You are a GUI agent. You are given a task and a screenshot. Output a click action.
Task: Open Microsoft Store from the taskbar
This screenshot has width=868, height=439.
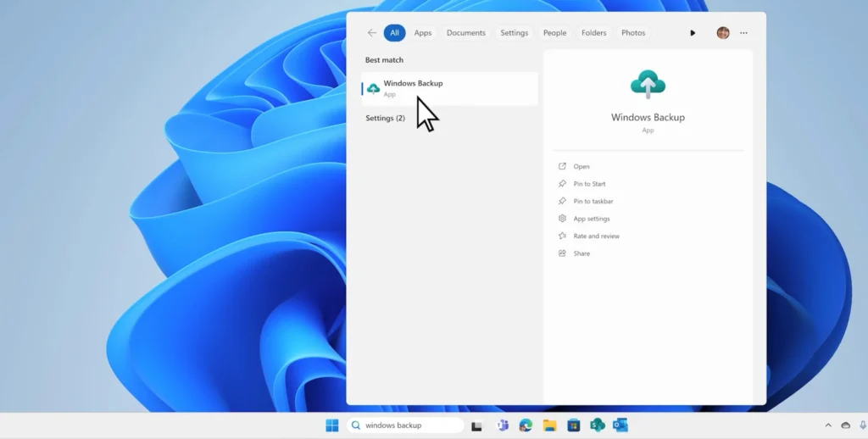pos(574,425)
